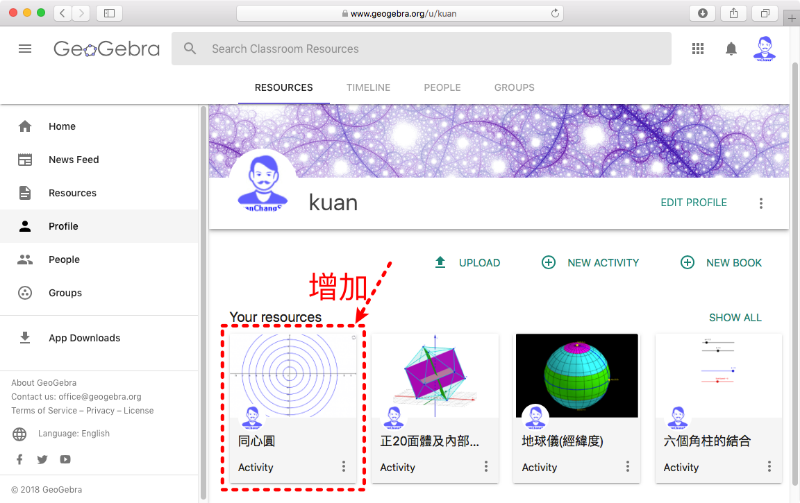Click the large kuan profile picture
Screen dimensions: 800x503
pyautogui.click(x=263, y=183)
